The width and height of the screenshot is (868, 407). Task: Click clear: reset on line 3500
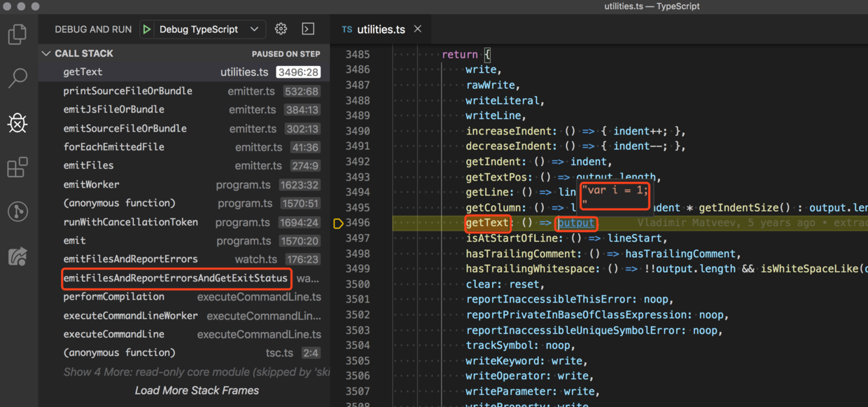coord(503,284)
